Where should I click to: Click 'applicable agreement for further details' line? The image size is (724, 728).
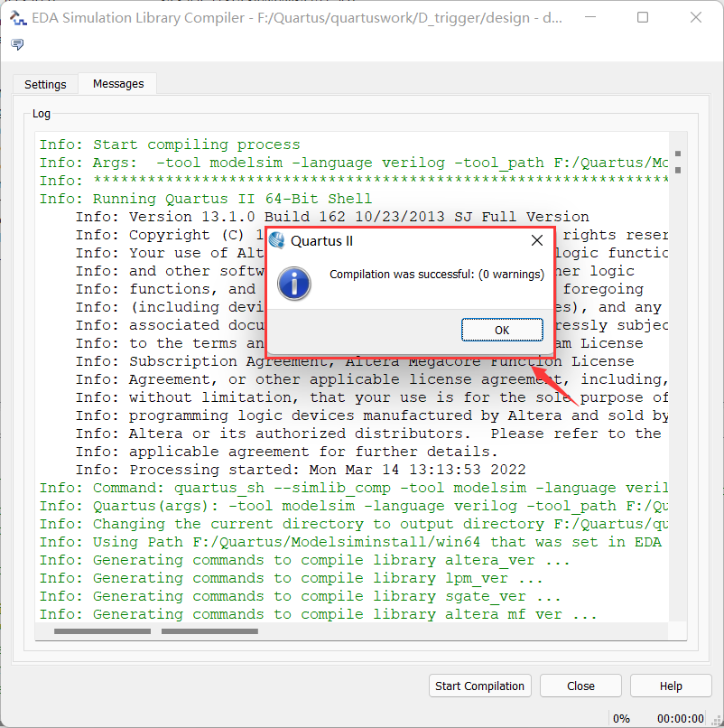coord(287,452)
